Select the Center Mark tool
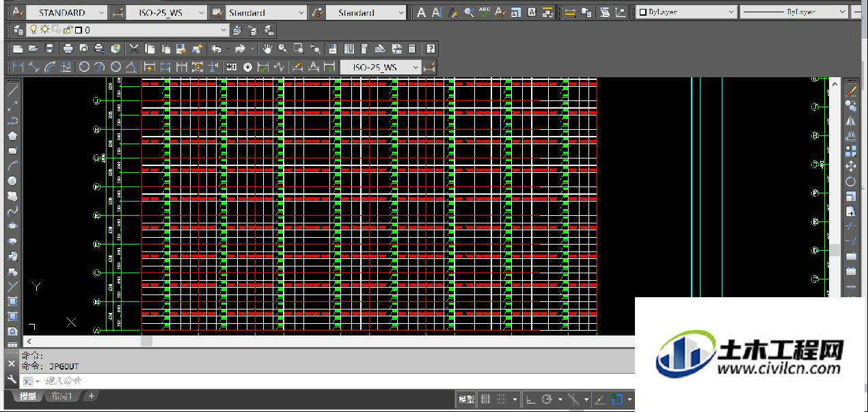 247,67
